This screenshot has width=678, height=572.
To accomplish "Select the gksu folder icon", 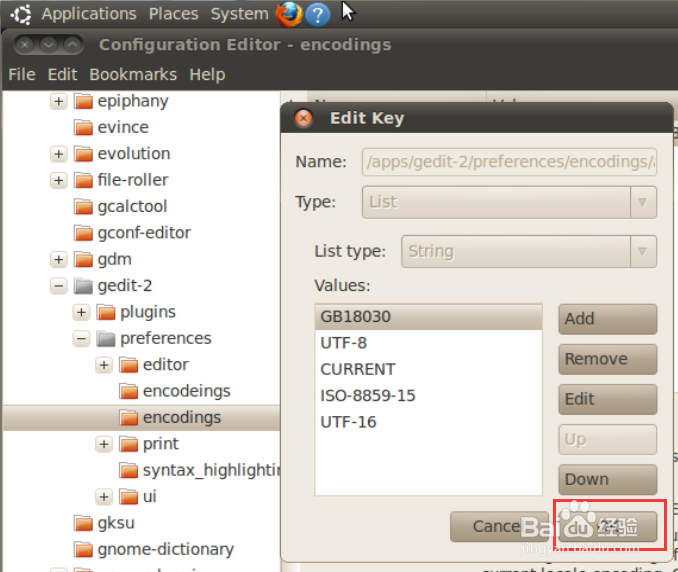I will click(x=83, y=523).
